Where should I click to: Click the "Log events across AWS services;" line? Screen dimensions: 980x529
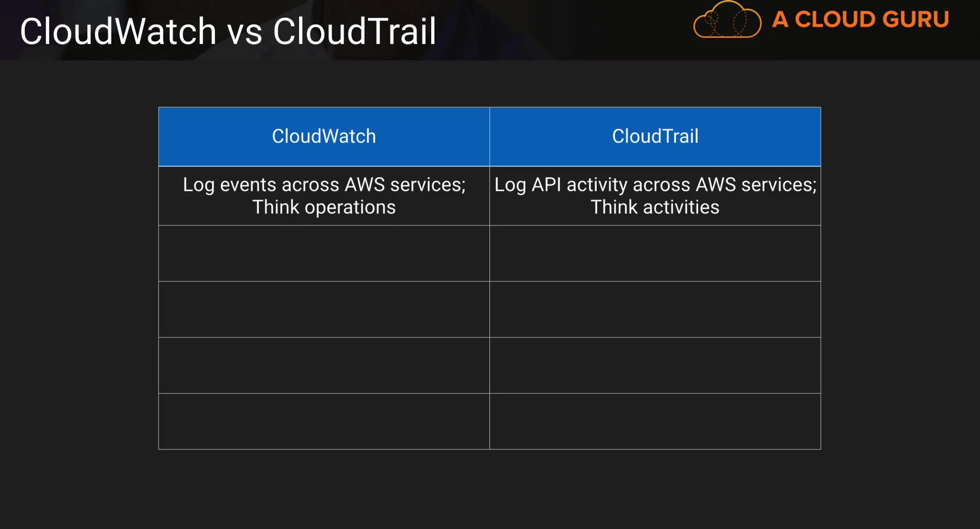(324, 185)
